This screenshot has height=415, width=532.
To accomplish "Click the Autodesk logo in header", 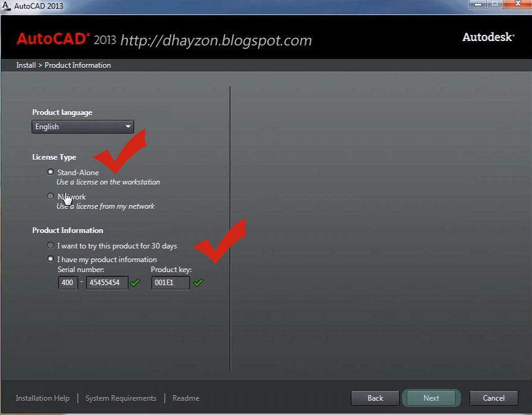I will [x=488, y=37].
